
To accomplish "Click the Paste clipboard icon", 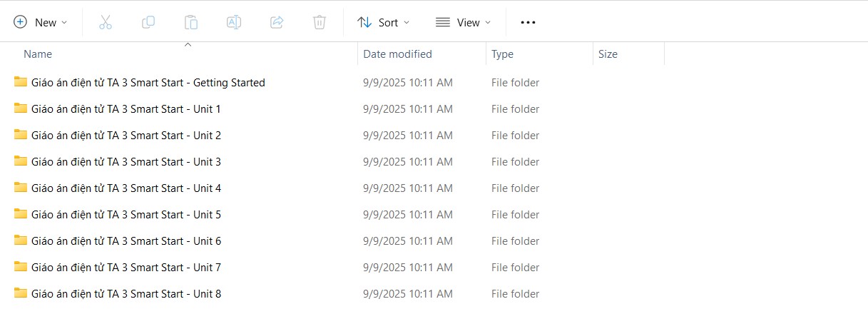I will point(191,22).
